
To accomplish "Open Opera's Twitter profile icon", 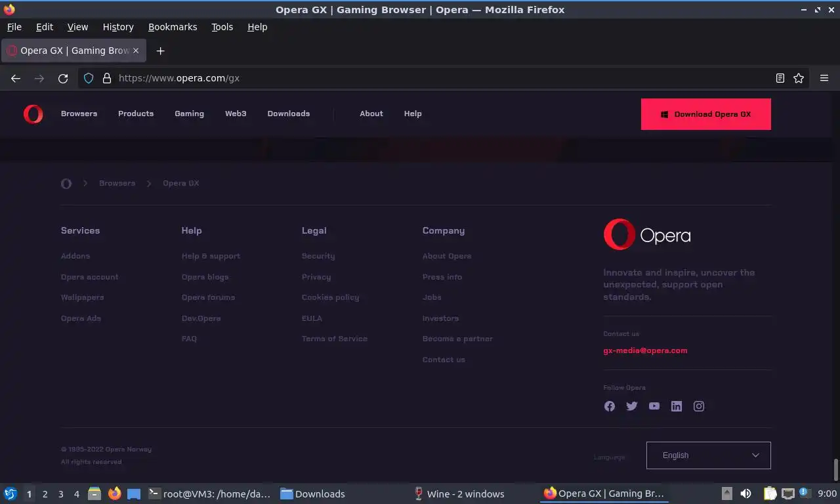I will coord(632,406).
